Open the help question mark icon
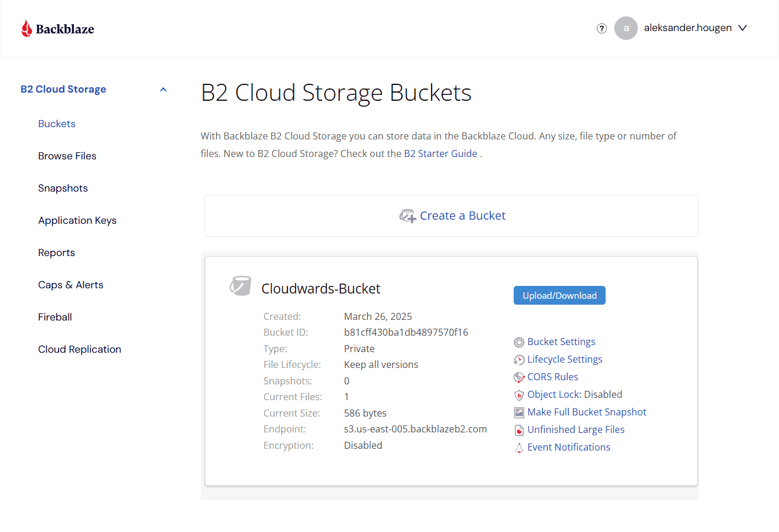The image size is (779, 532). click(x=602, y=28)
